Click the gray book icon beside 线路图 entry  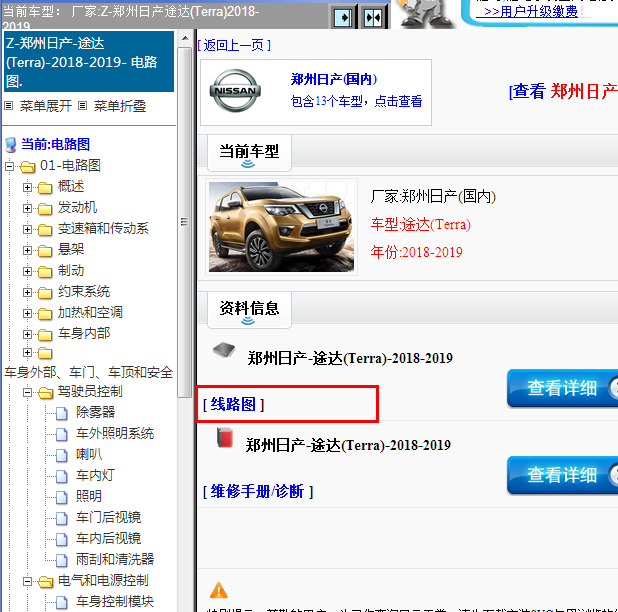(x=224, y=350)
